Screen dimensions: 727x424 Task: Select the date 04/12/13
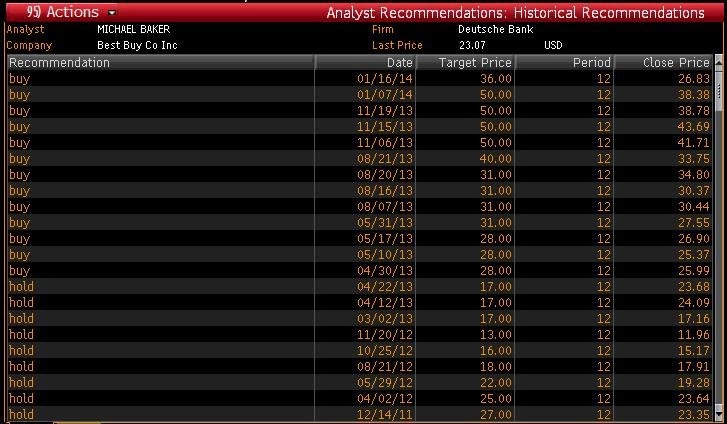(x=385, y=302)
